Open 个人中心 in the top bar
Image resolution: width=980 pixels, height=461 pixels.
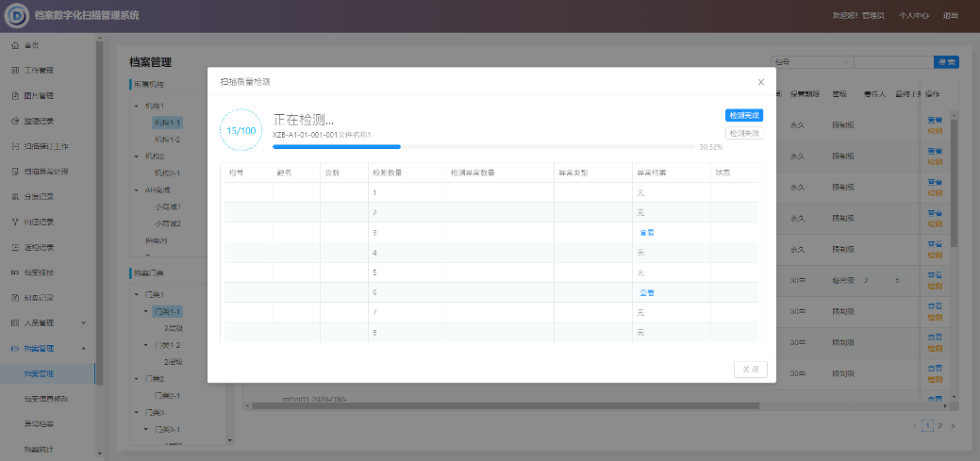tap(913, 16)
